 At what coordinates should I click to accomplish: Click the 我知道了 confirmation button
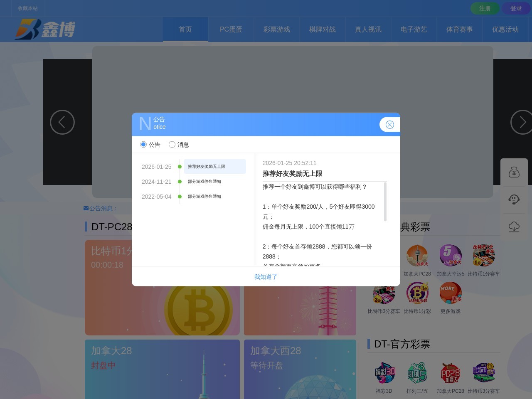(266, 277)
